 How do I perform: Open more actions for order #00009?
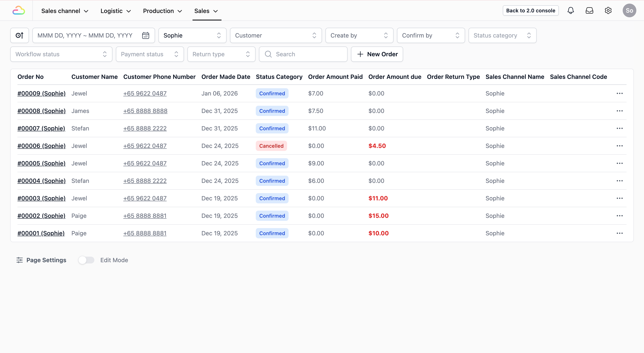pos(620,93)
